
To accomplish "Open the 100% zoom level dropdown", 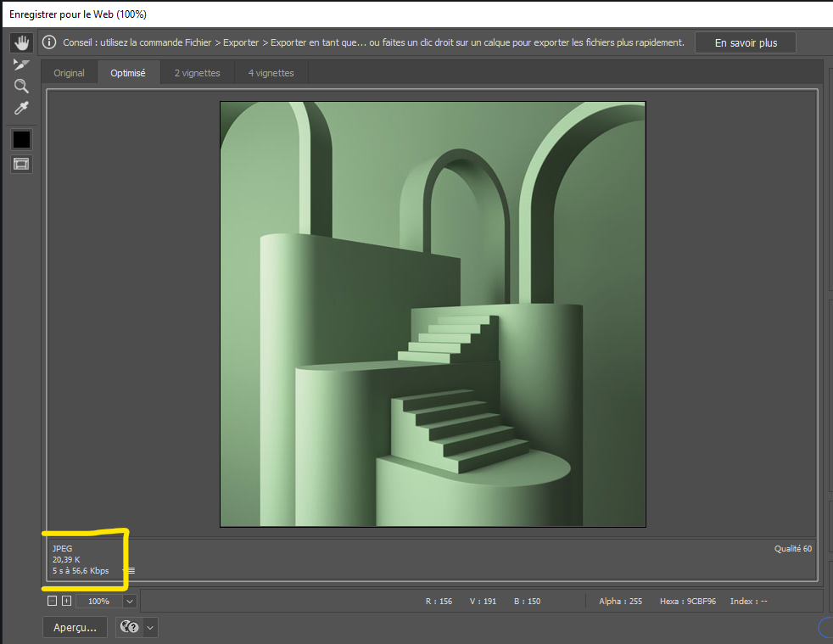I will coord(130,601).
